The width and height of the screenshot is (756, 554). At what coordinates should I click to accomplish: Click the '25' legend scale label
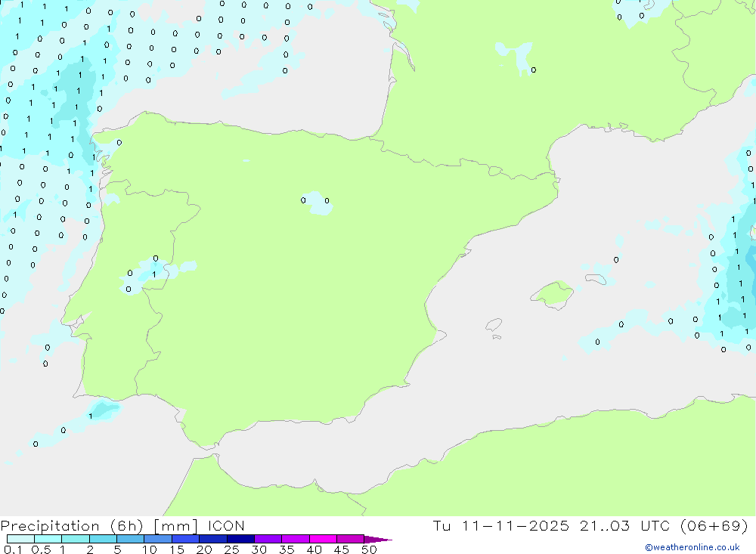click(232, 549)
